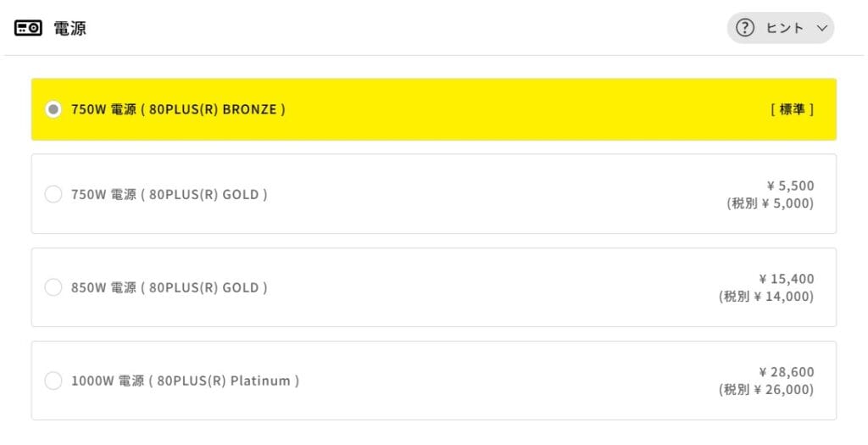This screenshot has height=445, width=868.
Task: Pick the 1000W Platinum radio button
Action: [x=53, y=381]
